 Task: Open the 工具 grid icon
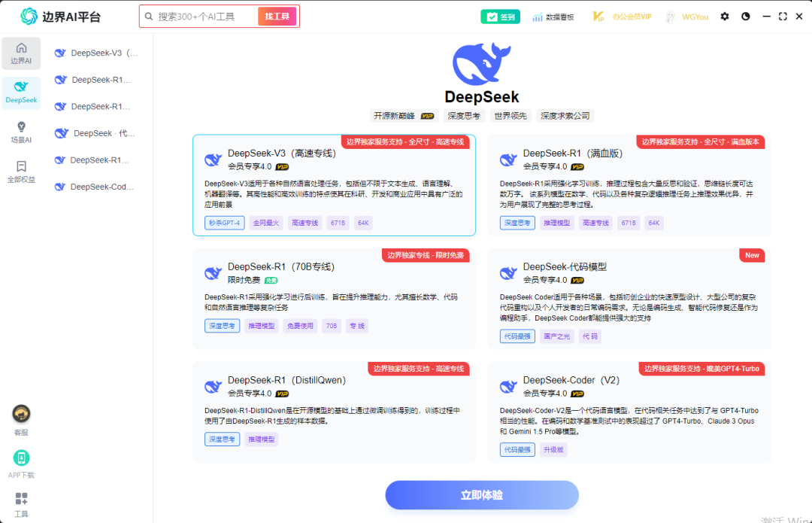click(21, 499)
